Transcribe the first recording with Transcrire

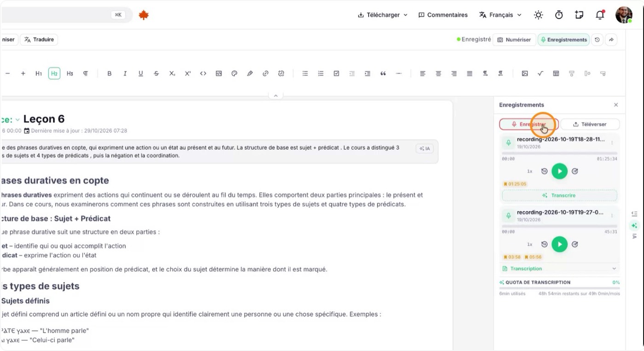click(x=559, y=195)
